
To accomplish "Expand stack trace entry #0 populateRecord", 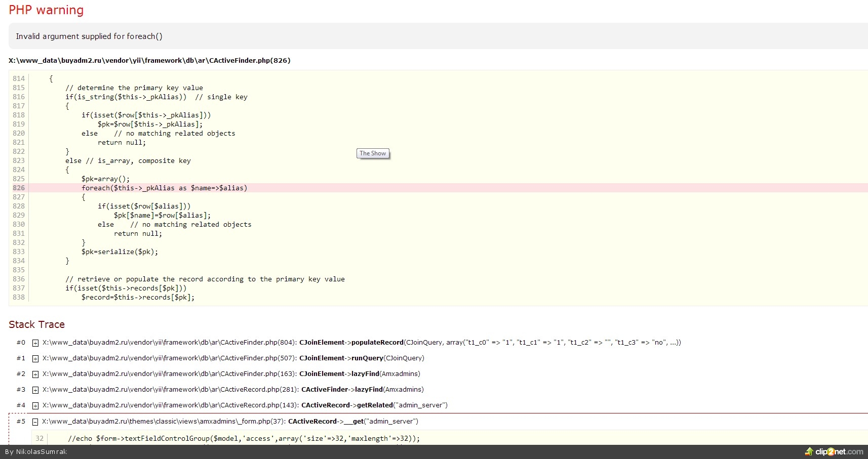I will (35, 343).
